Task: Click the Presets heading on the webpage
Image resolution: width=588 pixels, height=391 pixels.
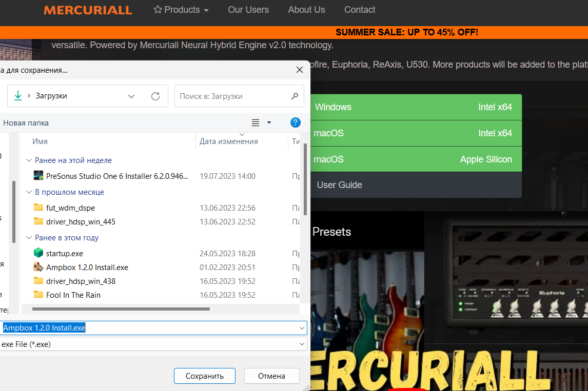Action: (331, 232)
